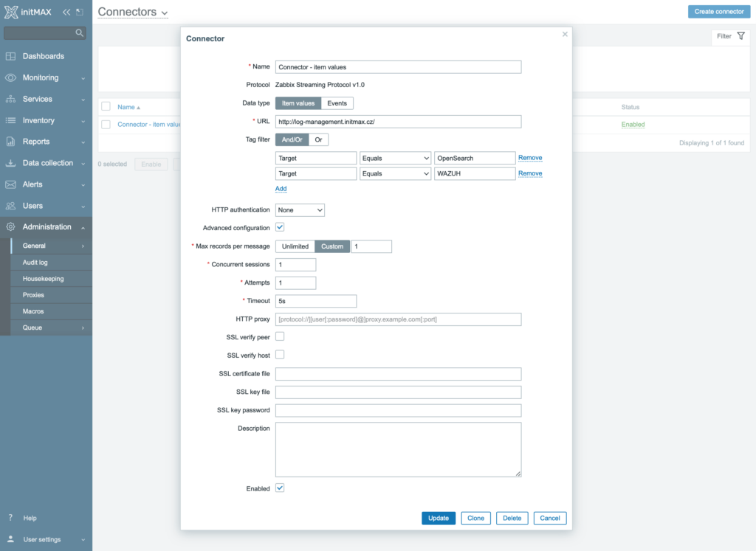Click the Dashboards grid icon
The height and width of the screenshot is (551, 756).
point(10,56)
